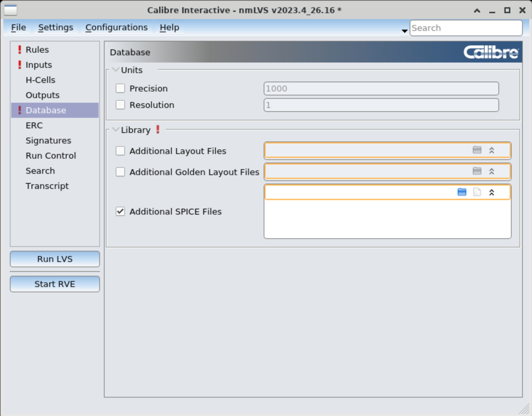The width and height of the screenshot is (532, 416).
Task: Roll up the window using the caret button
Action: tap(477, 11)
